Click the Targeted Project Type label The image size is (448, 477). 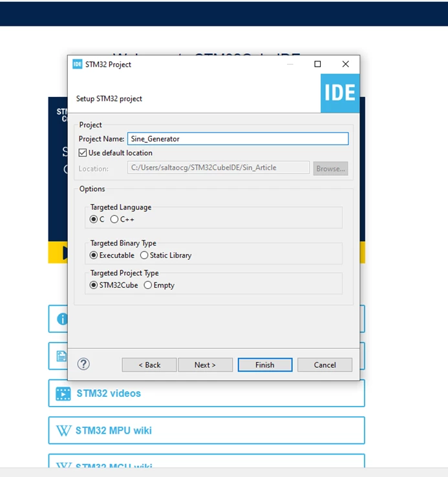click(125, 273)
